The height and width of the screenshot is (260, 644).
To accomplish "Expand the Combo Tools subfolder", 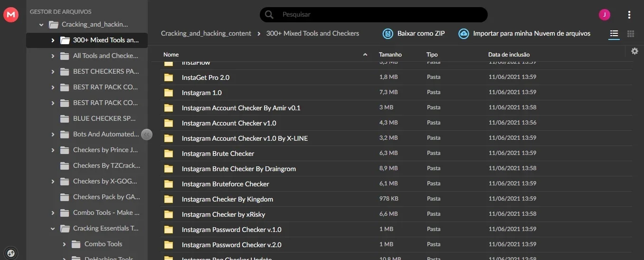I will [x=64, y=244].
